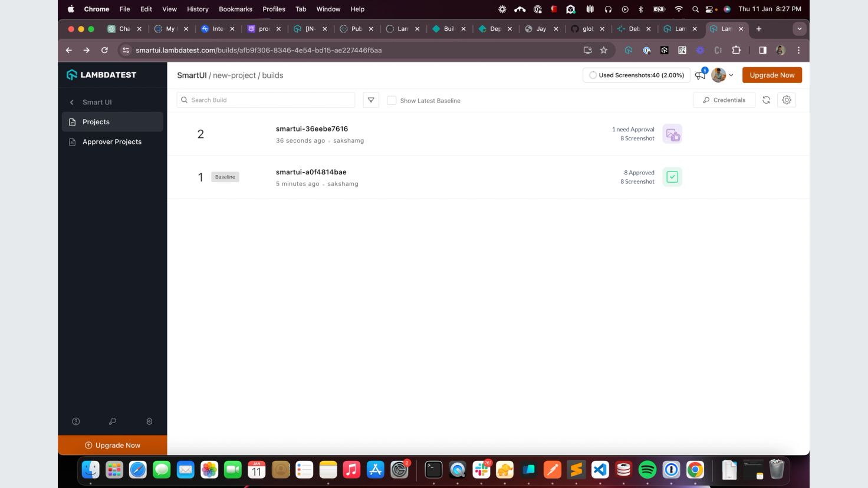868x488 pixels.
Task: Refresh builds with the circular arrows icon
Action: pyautogui.click(x=766, y=100)
